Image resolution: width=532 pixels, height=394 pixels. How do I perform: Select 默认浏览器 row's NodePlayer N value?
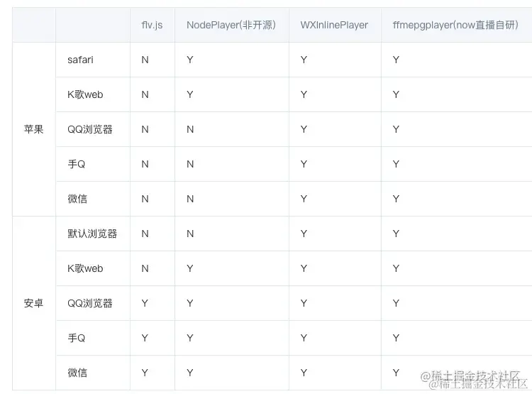click(x=190, y=234)
